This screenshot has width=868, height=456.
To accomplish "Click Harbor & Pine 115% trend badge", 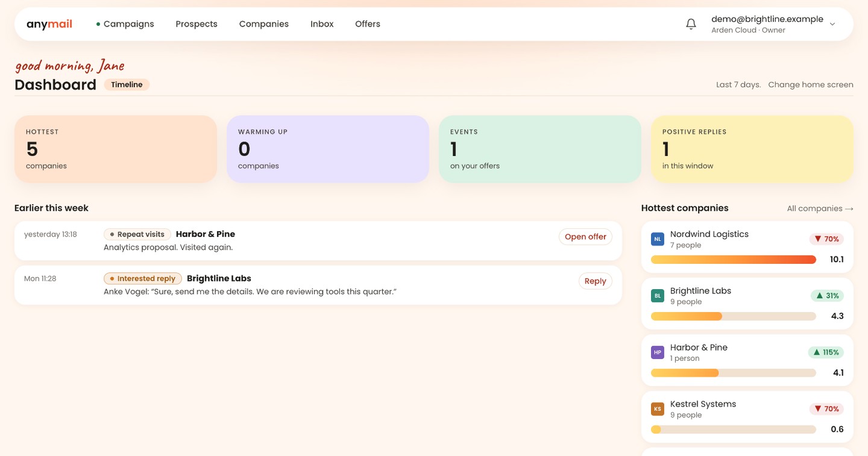I will pos(826,352).
